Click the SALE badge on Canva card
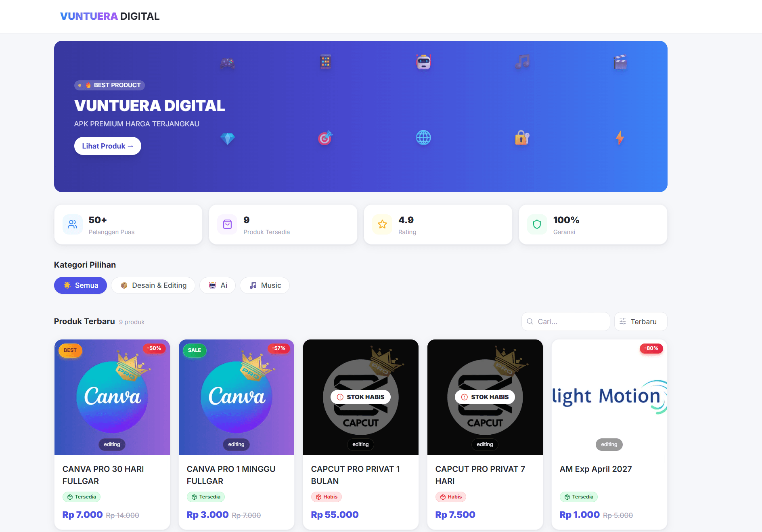 [x=195, y=350]
